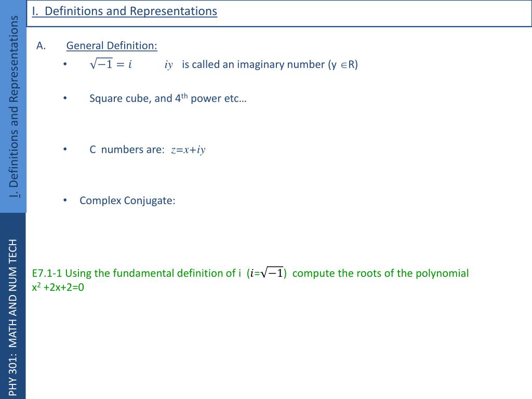The width and height of the screenshot is (532, 399).
Task: Click the vertical 'I. Definitions and Representations' sidebar
Action: [x=13, y=107]
